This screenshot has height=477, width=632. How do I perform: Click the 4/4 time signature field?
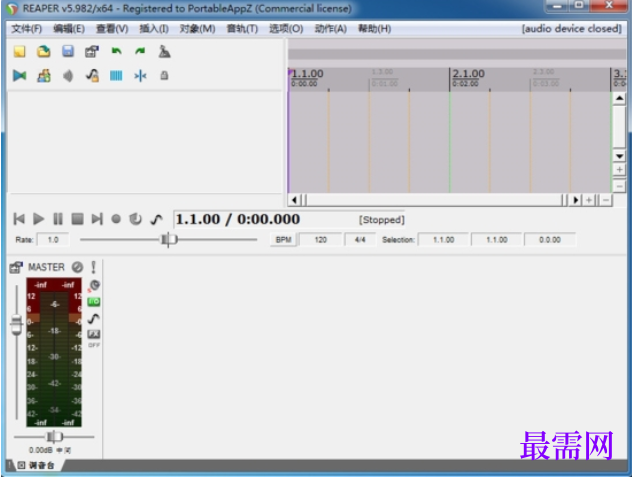coord(360,240)
